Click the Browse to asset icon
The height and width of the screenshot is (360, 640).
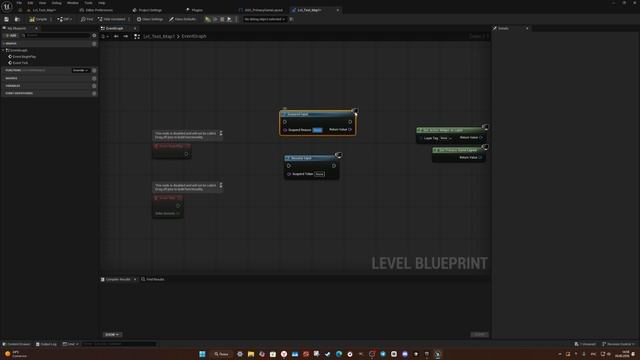(x=17, y=19)
